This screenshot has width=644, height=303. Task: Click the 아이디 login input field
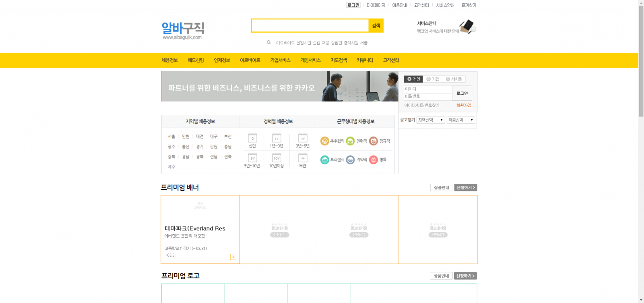click(427, 89)
